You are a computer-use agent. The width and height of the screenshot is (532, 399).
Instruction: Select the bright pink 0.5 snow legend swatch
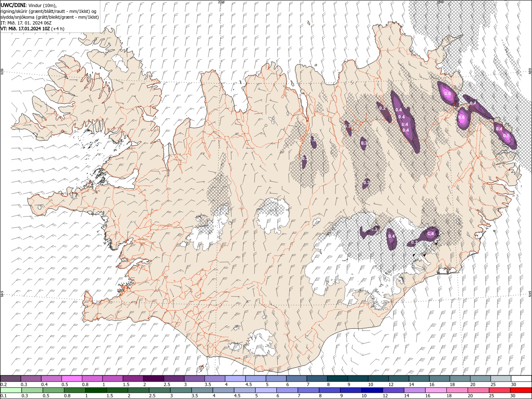coord(72,379)
